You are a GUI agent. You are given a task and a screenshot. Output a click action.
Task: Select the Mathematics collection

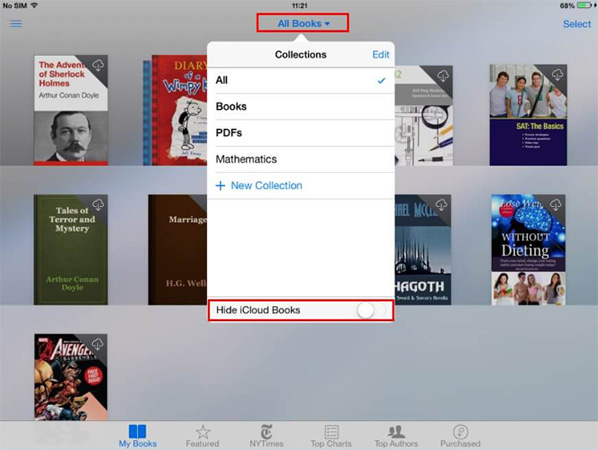(301, 159)
